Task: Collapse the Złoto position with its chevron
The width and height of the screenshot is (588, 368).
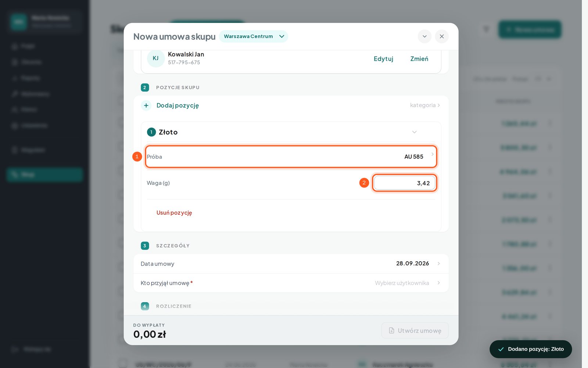Action: coord(414,132)
